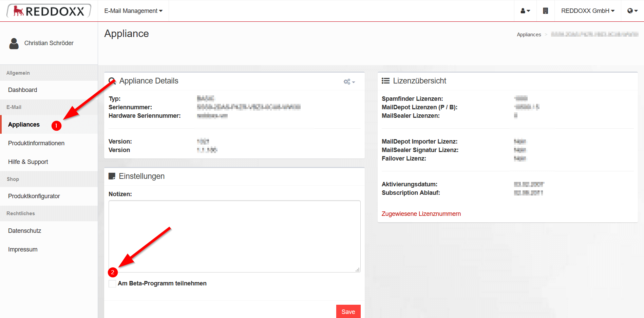Check the beta program checkbox under Notizen
644x318 pixels.
pyautogui.click(x=112, y=283)
